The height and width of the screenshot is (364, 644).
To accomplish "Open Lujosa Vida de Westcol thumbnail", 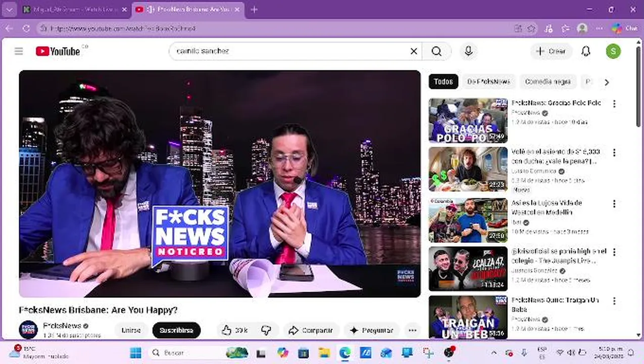I will click(x=468, y=220).
